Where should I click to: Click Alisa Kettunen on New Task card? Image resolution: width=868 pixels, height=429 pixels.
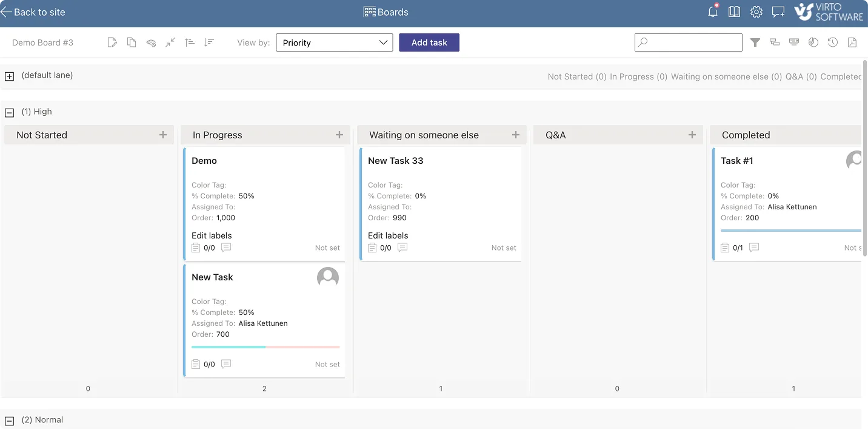click(x=263, y=323)
